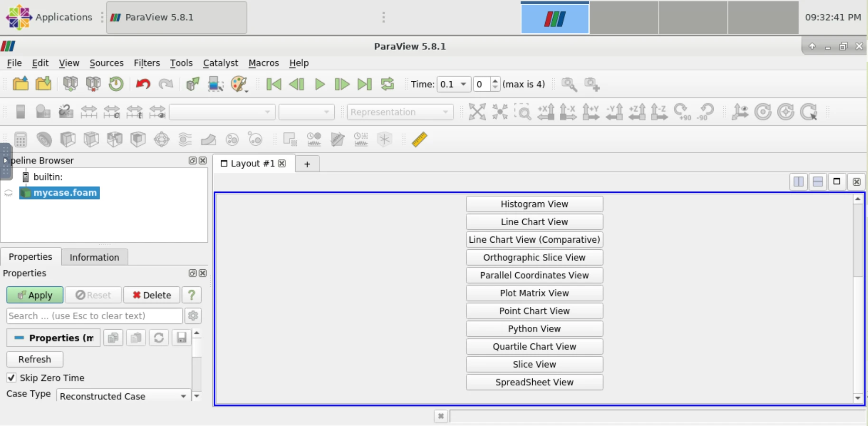Viewport: 868px width, 426px height.
Task: Click the Clip filter icon
Action: (67, 140)
